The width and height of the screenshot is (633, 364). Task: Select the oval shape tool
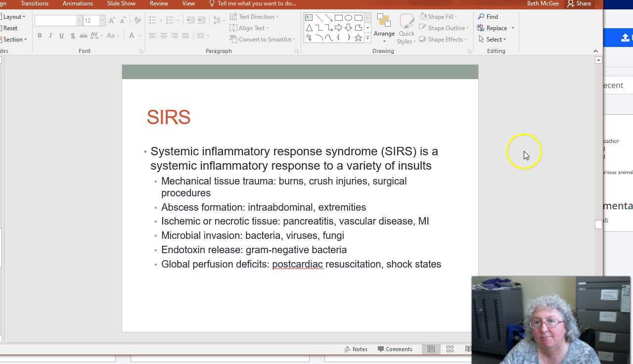(348, 17)
